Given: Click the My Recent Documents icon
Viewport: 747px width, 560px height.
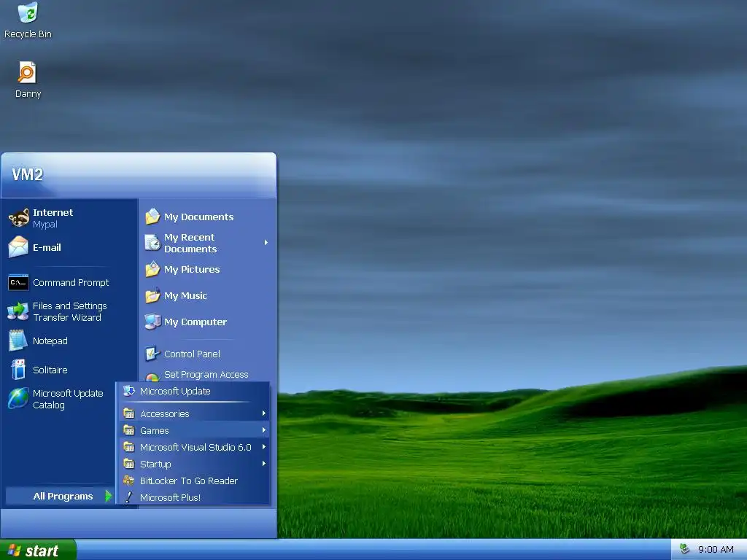Looking at the screenshot, I should click(152, 243).
